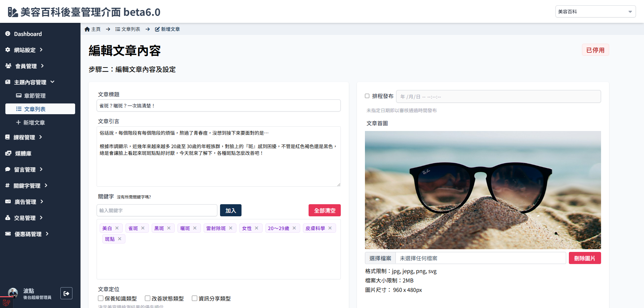Collapse the 主題內容管理 chevron
This screenshot has width=644, height=308.
[52, 82]
